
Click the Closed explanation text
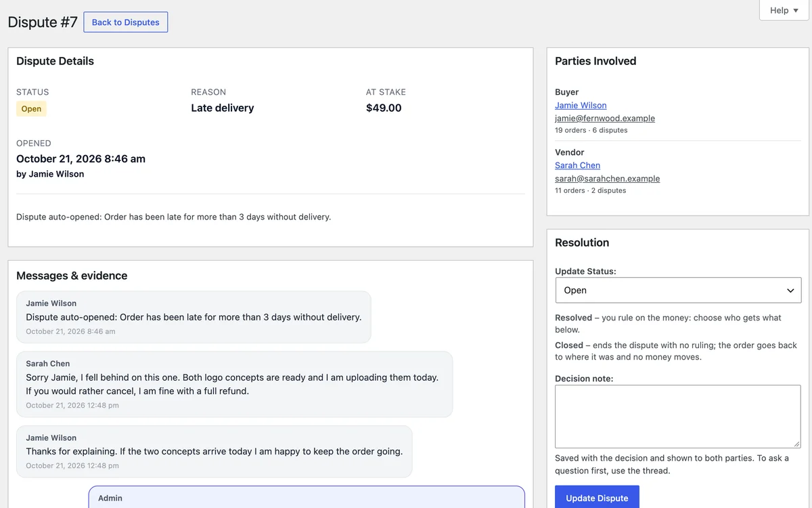click(676, 351)
